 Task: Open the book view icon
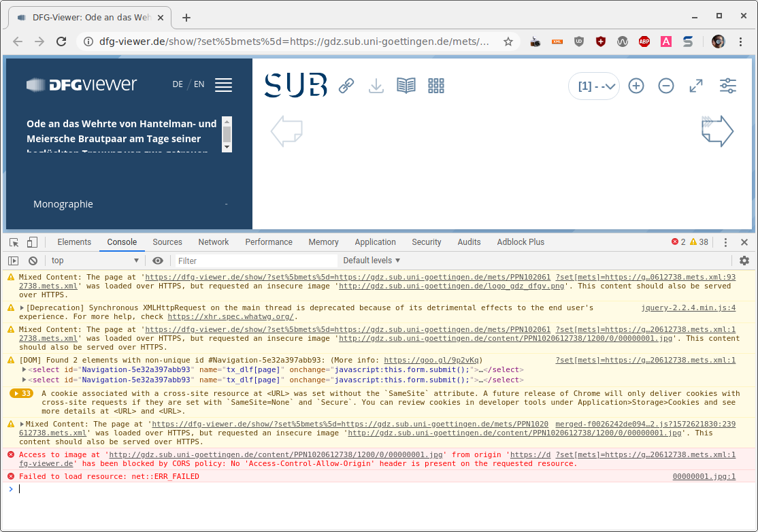coord(406,86)
